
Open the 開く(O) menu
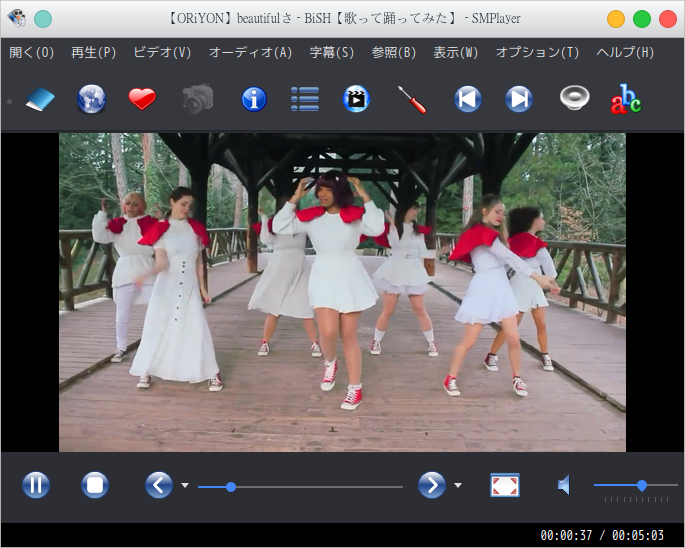point(31,52)
